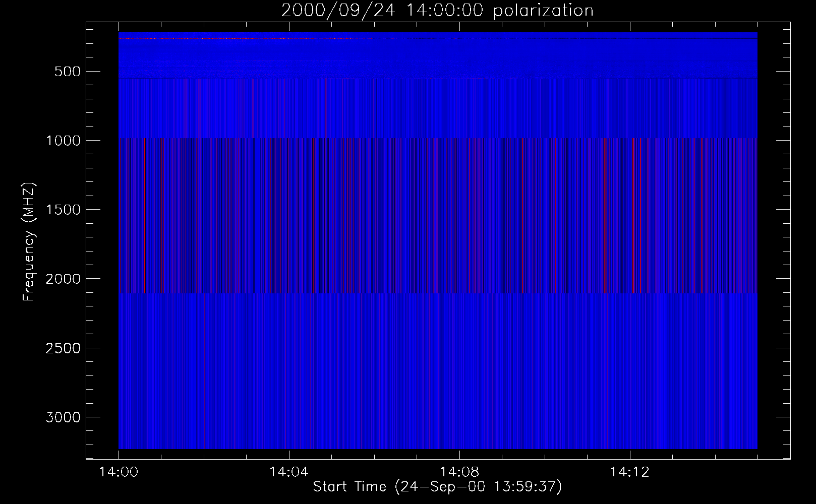This screenshot has width=816, height=504.
Task: Click the 'Start Time (24-Sep-00 13:59:37)' label
Action: (437, 487)
